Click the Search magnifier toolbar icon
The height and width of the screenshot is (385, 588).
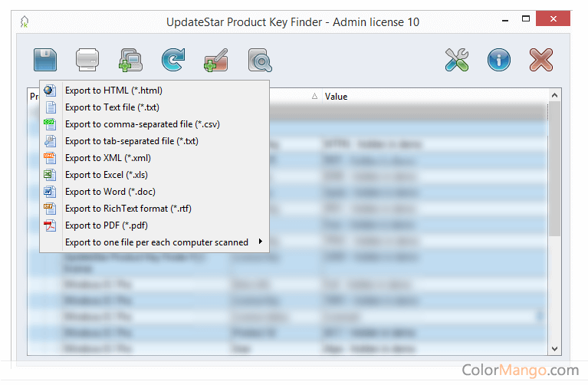tap(259, 60)
